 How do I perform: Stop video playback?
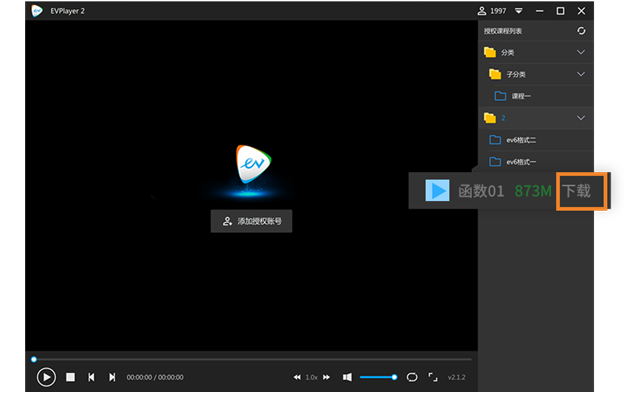(x=70, y=377)
